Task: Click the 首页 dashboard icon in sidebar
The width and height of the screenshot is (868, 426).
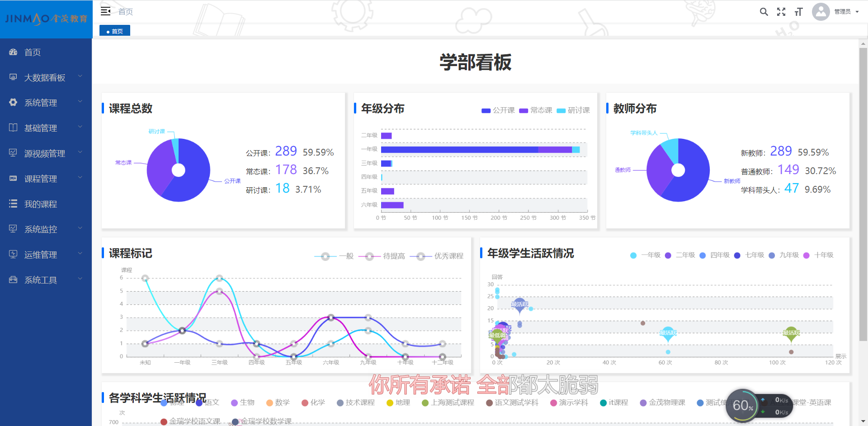Action: click(x=13, y=52)
